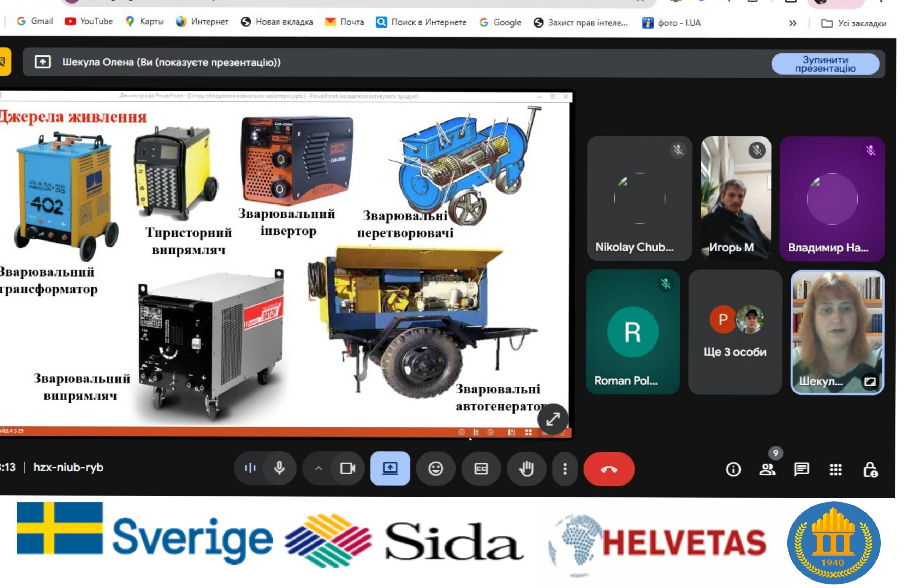Open the activities grid icon
The width and height of the screenshot is (904, 588).
point(835,469)
